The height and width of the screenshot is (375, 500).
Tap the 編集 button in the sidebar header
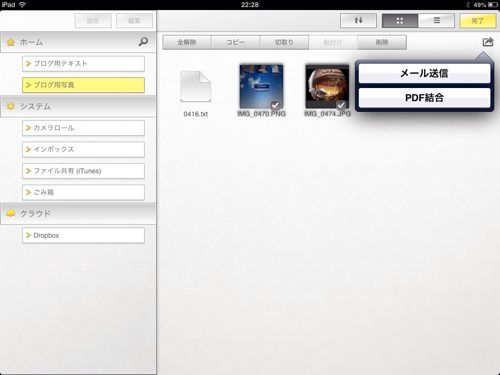[x=134, y=21]
